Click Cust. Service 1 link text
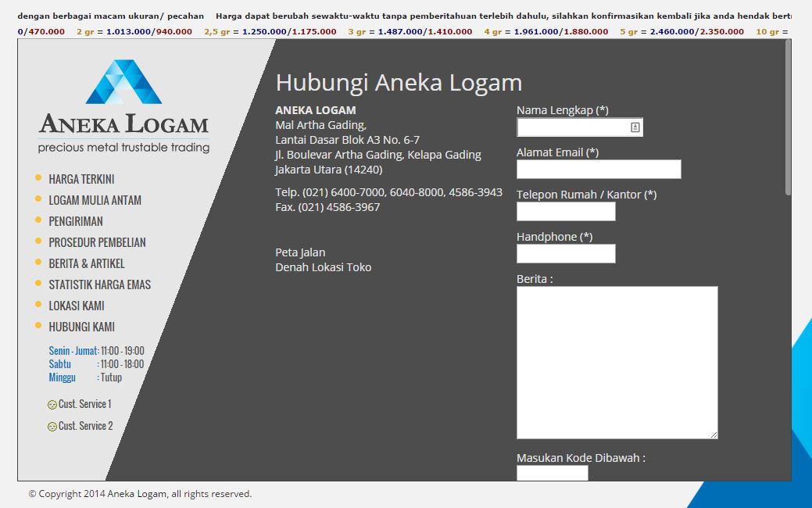The image size is (812, 508). click(x=85, y=404)
